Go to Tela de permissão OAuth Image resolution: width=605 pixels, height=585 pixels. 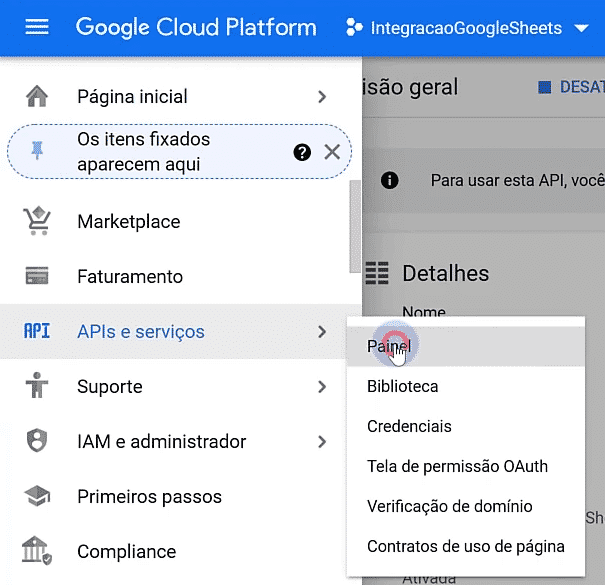(x=457, y=466)
